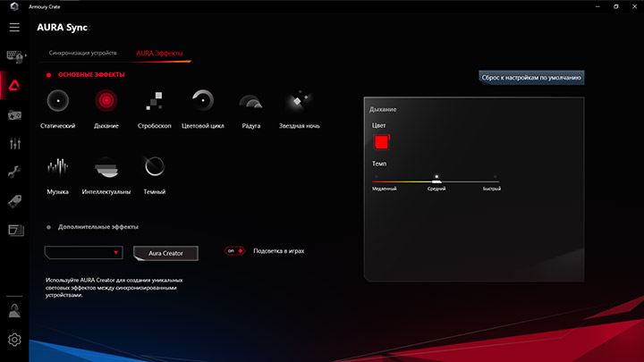
Task: Click the Armoury Crate logo in title bar
Action: [14, 6]
